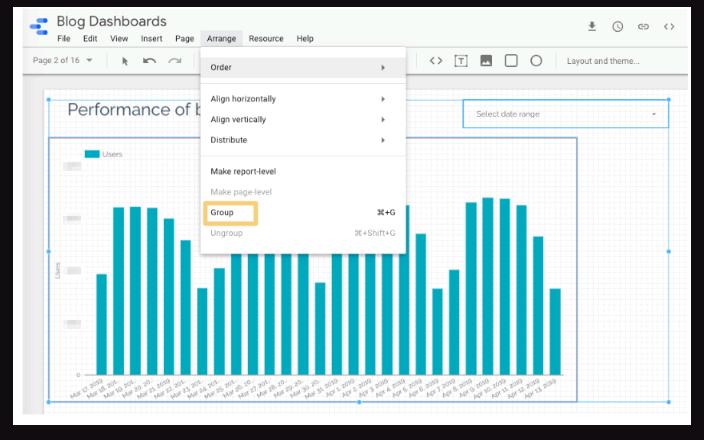Expand the Distribute submenu
Screen dimensions: 704x440
(x=303, y=140)
